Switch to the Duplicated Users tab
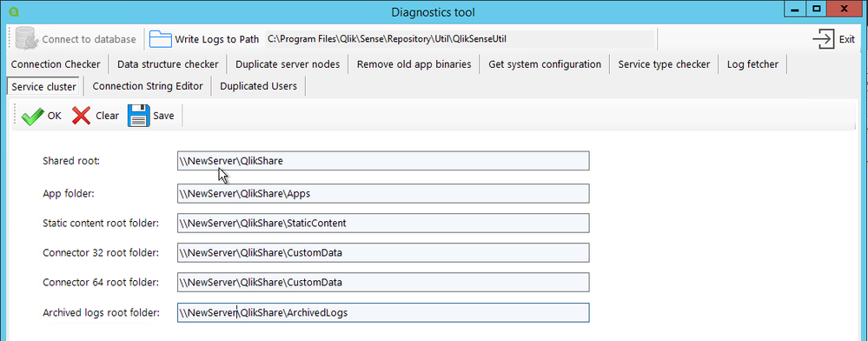 coord(258,86)
